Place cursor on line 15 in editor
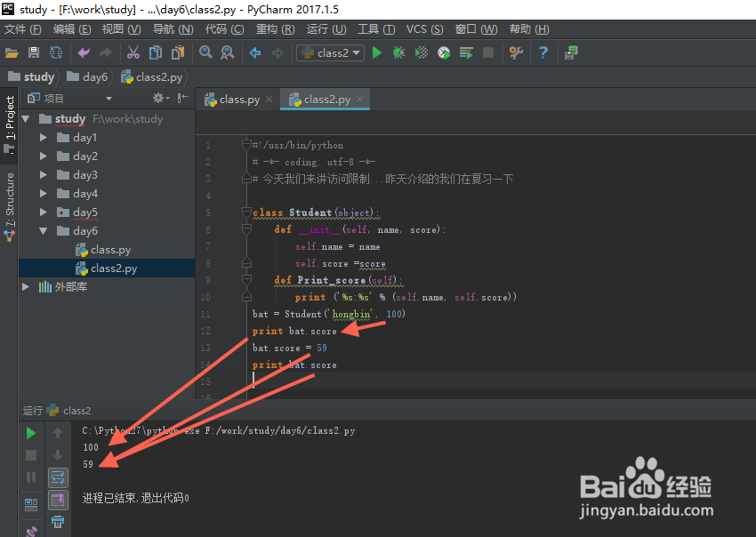Viewport: 756px width, 537px height. click(476, 381)
